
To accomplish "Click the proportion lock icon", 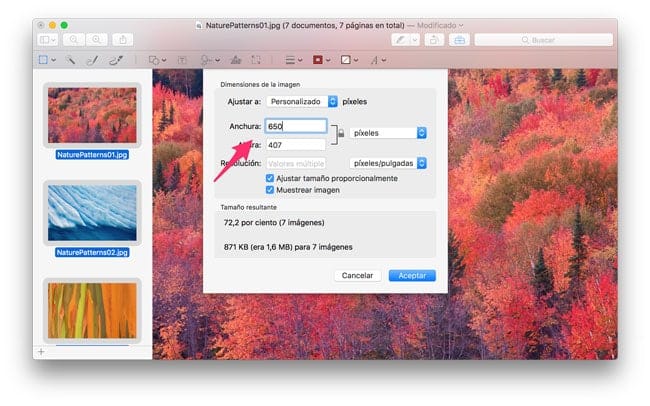I will [341, 133].
